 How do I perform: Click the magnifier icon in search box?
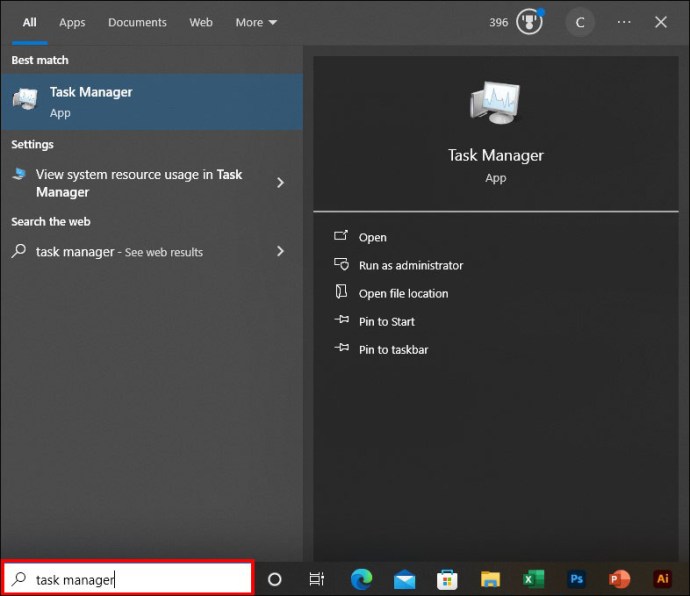click(x=19, y=578)
